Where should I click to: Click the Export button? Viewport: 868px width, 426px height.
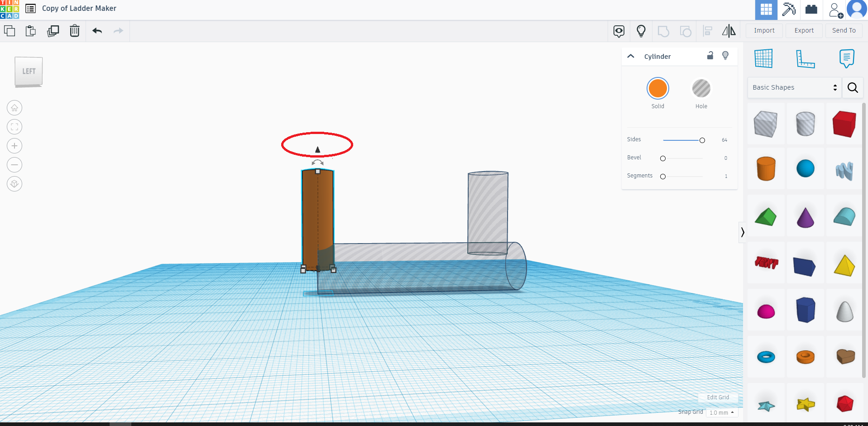pyautogui.click(x=803, y=30)
